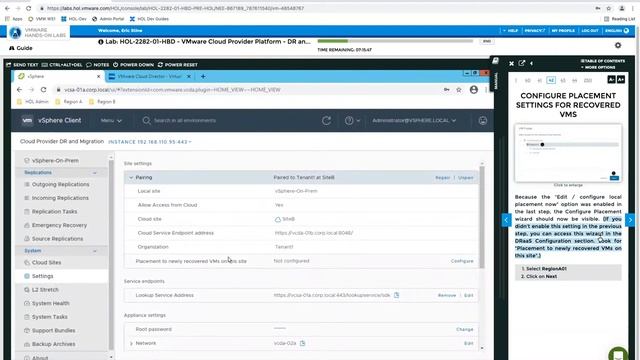Pop out the manual panel
Screen dimensions: 640x360
[x=522, y=63]
